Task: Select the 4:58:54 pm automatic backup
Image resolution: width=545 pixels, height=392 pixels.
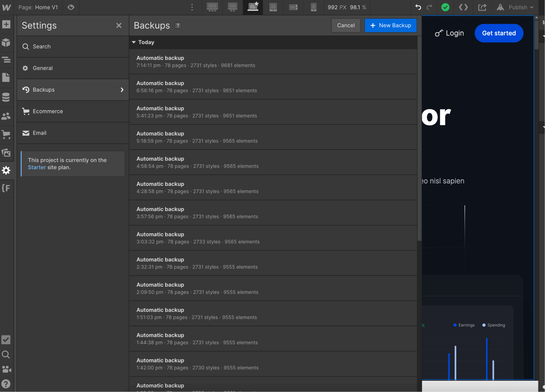Action: coord(273,163)
